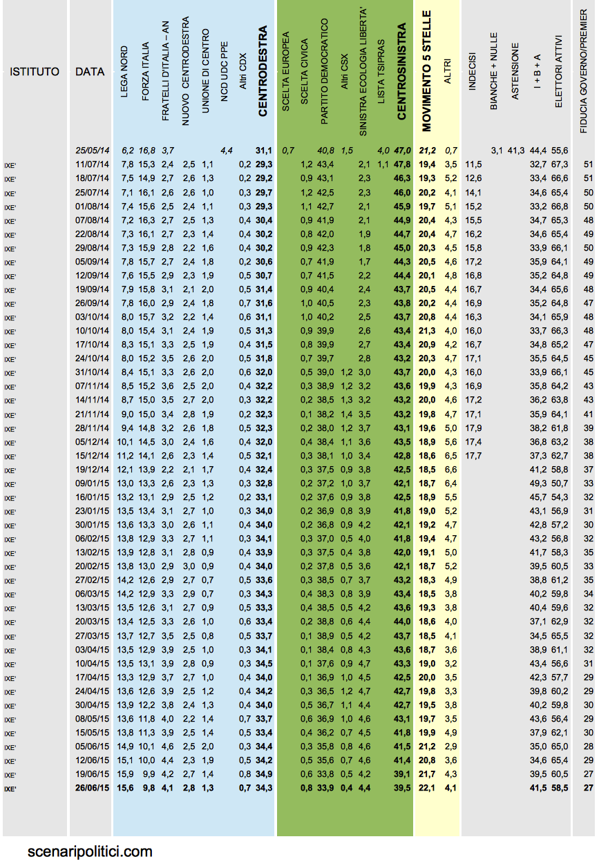Screen dimensions: 599x868
Task: Select Altri value 6,5 in 15/12/14 row
Action: pos(450,454)
